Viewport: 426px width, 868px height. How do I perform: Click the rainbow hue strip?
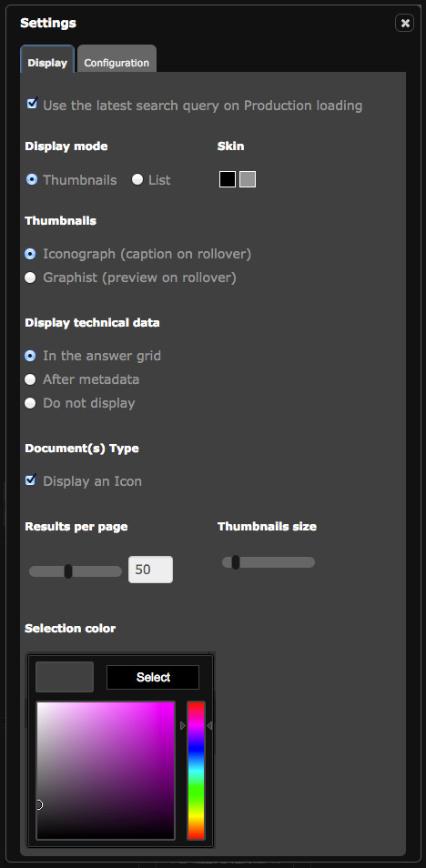pos(196,771)
